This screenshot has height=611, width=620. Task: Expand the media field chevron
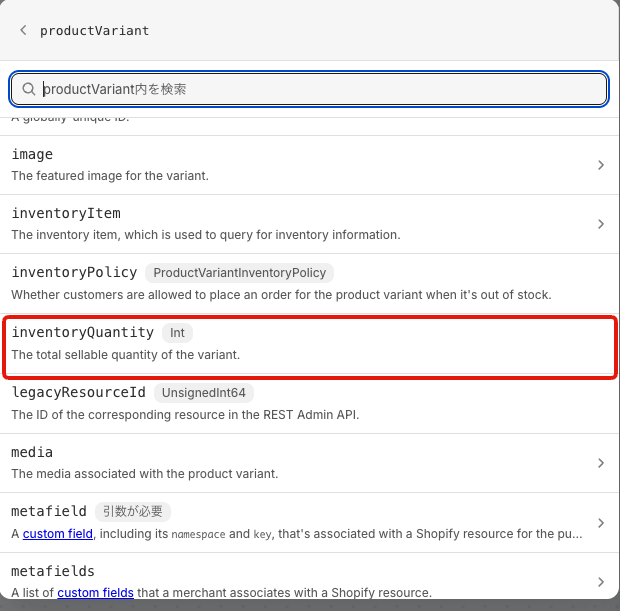tap(600, 463)
